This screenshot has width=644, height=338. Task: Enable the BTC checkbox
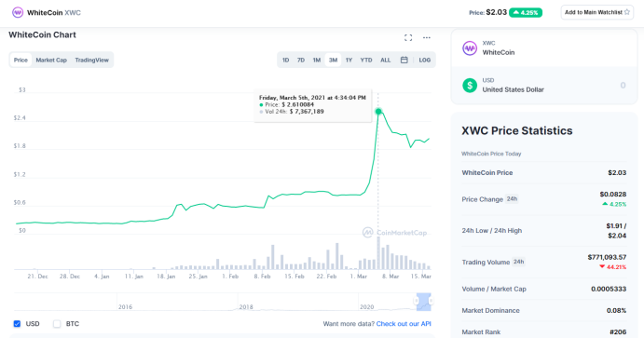tap(57, 324)
